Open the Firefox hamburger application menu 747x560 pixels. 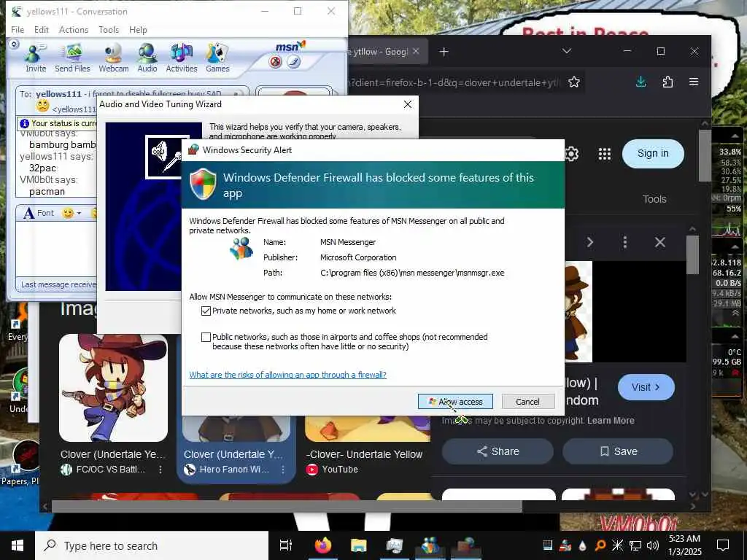pos(694,82)
